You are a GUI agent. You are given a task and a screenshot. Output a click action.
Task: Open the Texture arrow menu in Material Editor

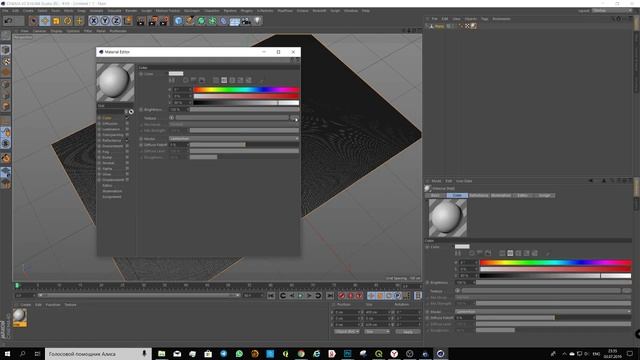171,118
